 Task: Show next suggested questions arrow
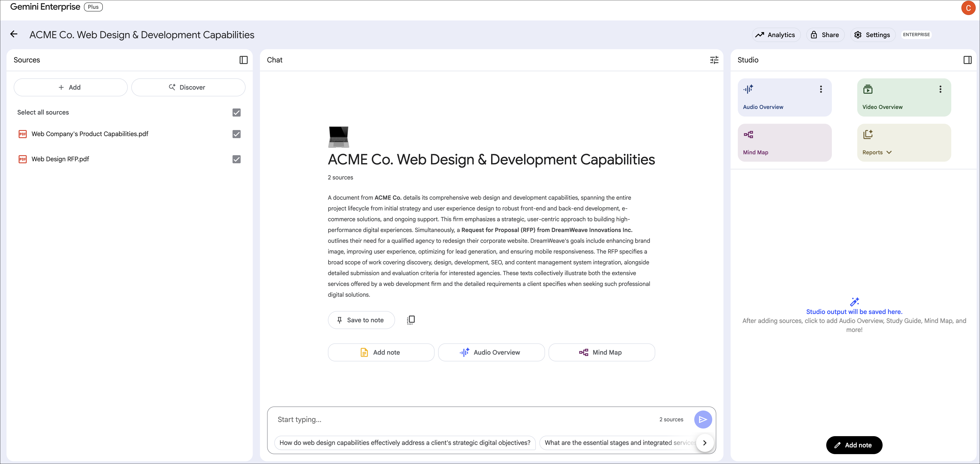point(705,443)
